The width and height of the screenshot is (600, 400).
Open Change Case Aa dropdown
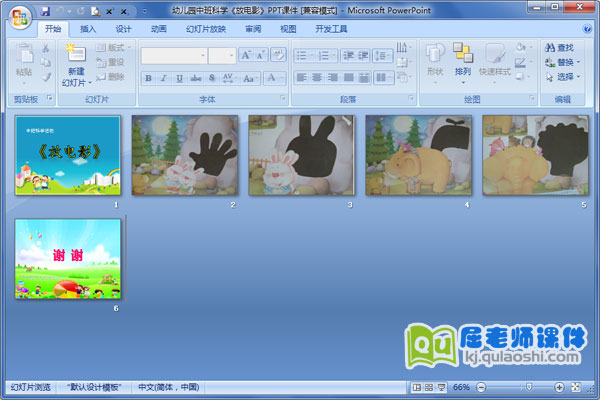(250, 78)
